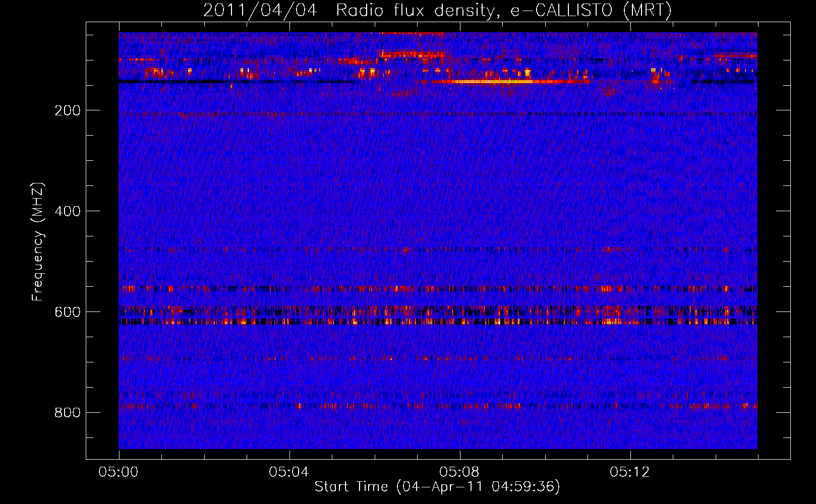Select the 800 MHz frequency axis label
Screen dimensions: 816x504
coord(68,413)
